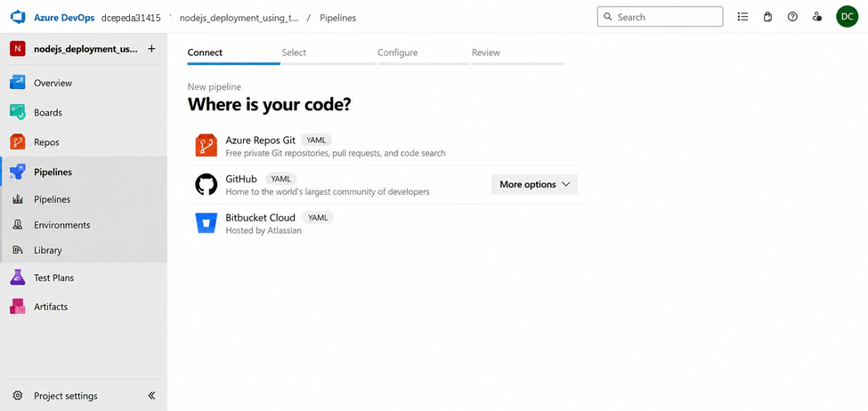Image resolution: width=868 pixels, height=411 pixels.
Task: Open the Artifacts icon in sidebar
Action: 18,306
